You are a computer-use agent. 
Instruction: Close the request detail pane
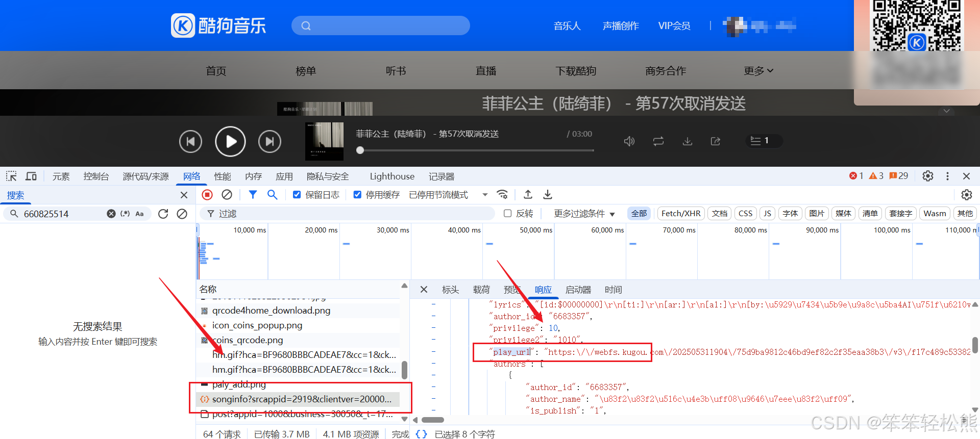(424, 290)
